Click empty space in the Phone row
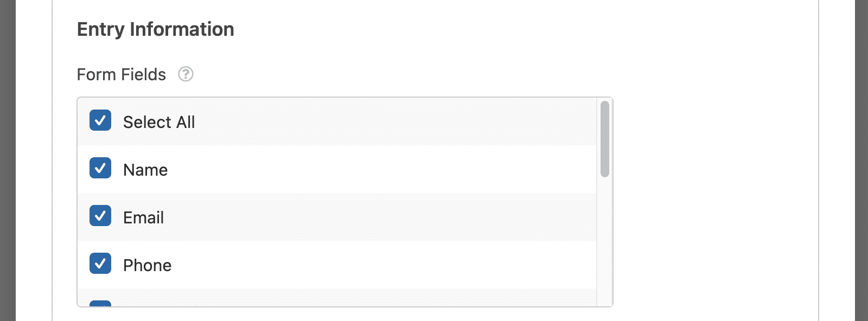The width and height of the screenshot is (868, 321). 380,265
